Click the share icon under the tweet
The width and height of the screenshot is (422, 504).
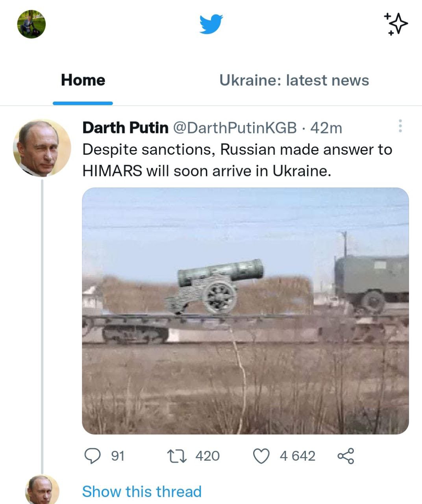click(x=346, y=456)
